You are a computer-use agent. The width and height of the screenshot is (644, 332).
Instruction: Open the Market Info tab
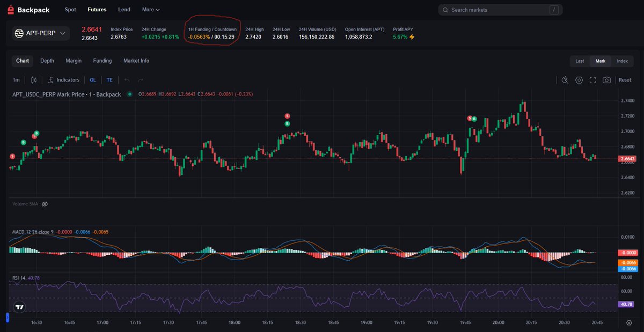[x=136, y=61]
